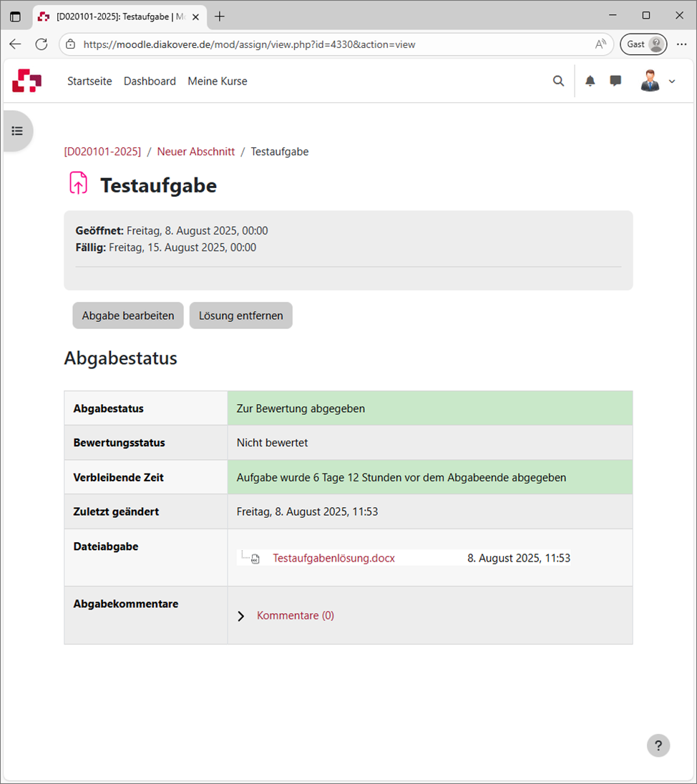Image resolution: width=697 pixels, height=784 pixels.
Task: Open the DIAKOVERE Moodle logo homepage
Action: pos(26,81)
